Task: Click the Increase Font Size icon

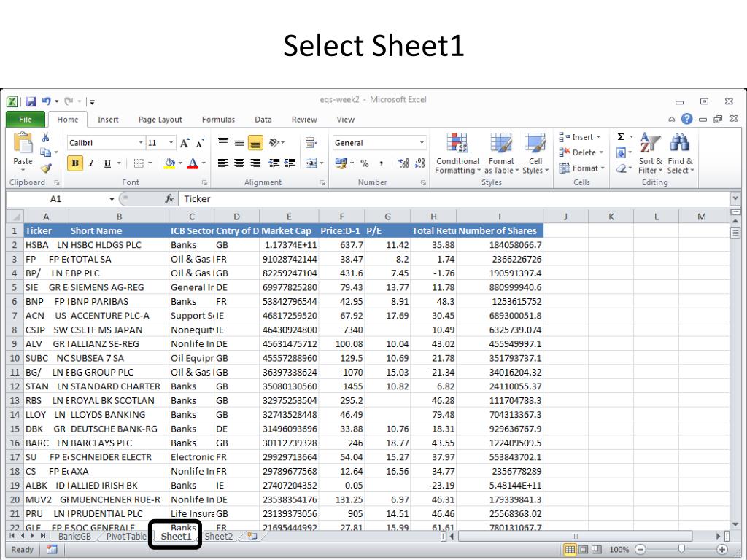Action: pyautogui.click(x=185, y=143)
